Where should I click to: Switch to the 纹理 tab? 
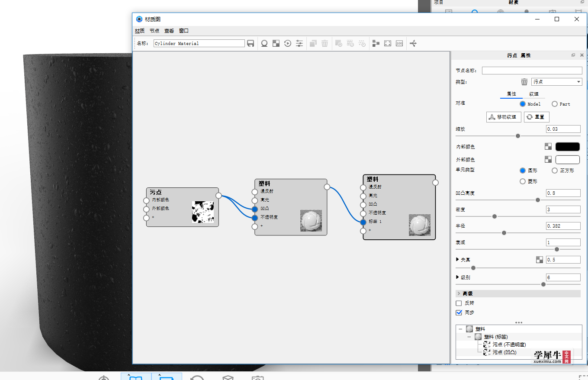534,94
